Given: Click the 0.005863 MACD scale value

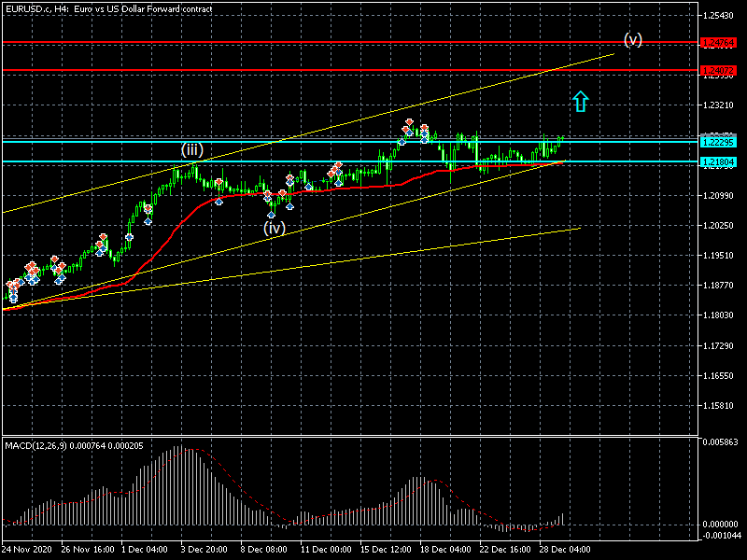Looking at the screenshot, I should tap(721, 442).
